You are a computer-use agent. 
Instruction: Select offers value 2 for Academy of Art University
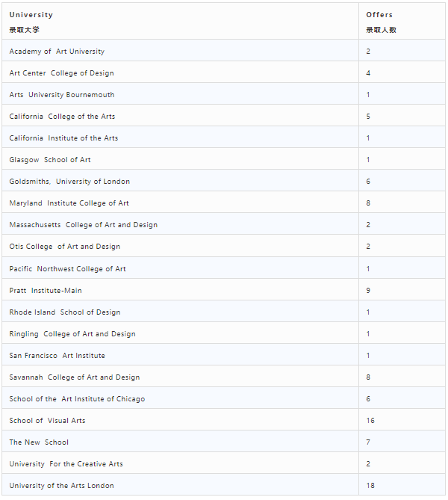(x=368, y=52)
